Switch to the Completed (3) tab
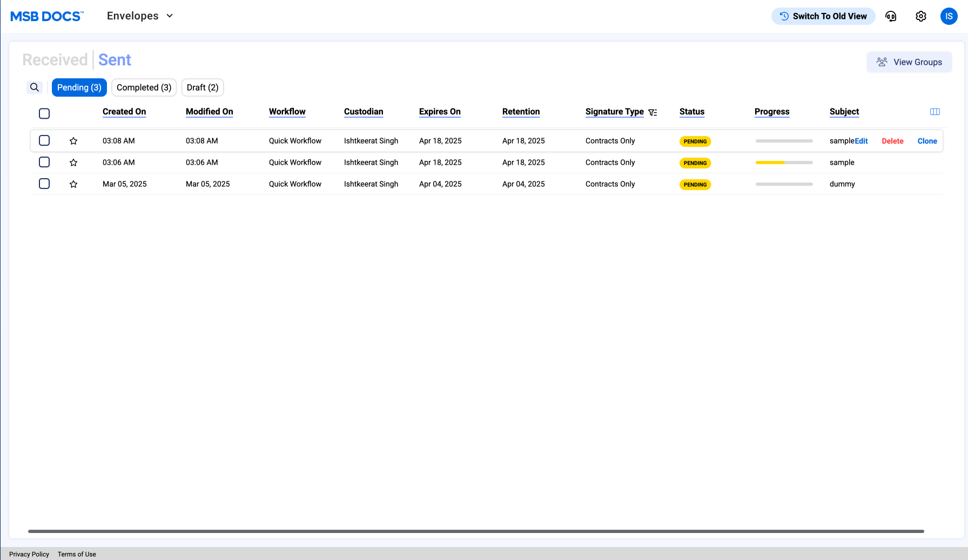 [x=144, y=87]
